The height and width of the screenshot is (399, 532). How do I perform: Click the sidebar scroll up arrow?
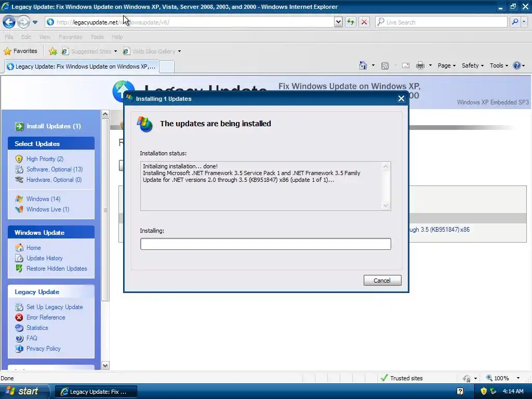pos(105,114)
